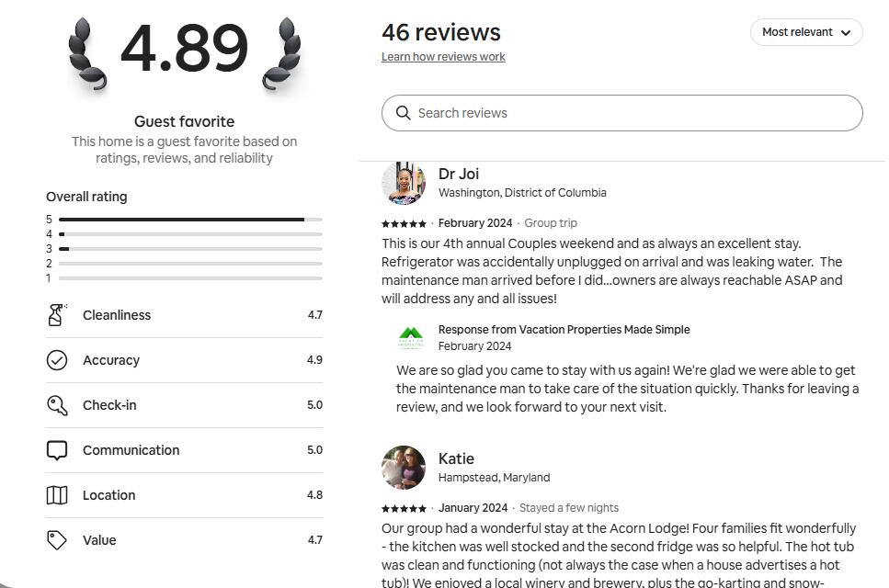889x588 pixels.
Task: Click the Accuracy checkmark circle icon
Action: [57, 360]
